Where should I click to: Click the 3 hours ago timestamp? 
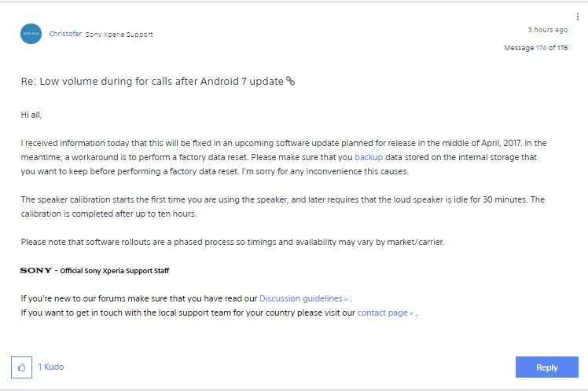point(547,30)
